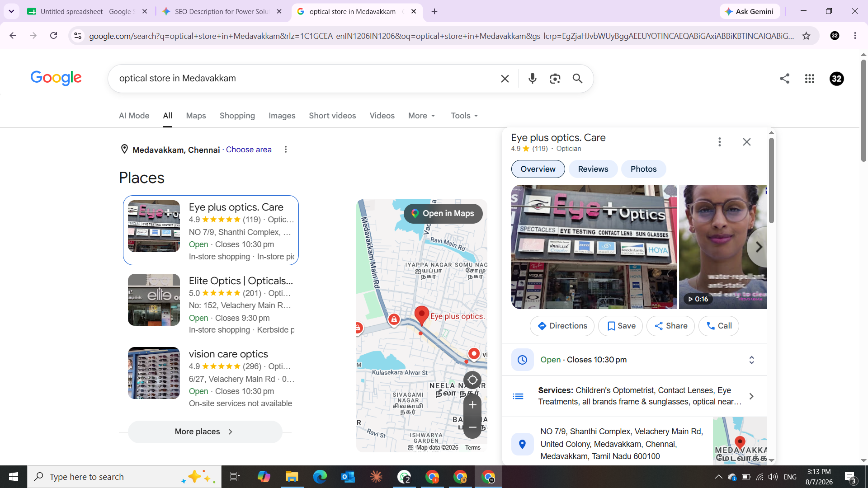Switch to the Shopping search tab
This screenshot has height=488, width=868.
[237, 116]
